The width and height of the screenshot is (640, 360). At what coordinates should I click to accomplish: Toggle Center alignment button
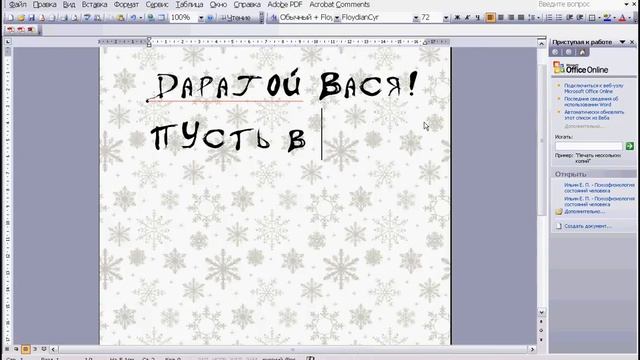(501, 18)
